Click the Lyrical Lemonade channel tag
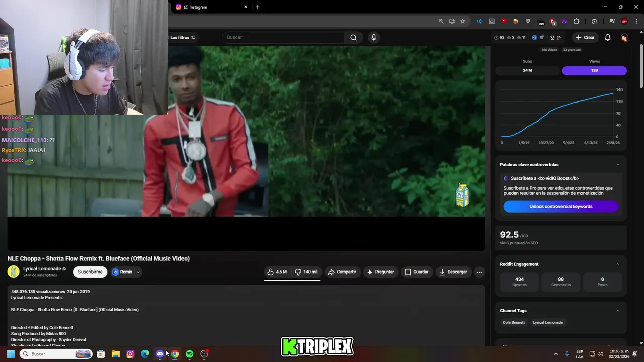 pyautogui.click(x=548, y=322)
